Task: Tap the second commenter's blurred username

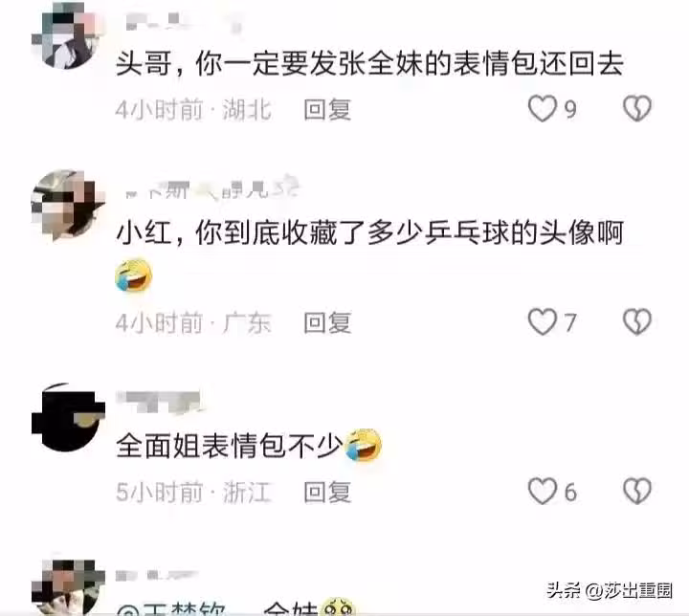Action: click(x=211, y=188)
